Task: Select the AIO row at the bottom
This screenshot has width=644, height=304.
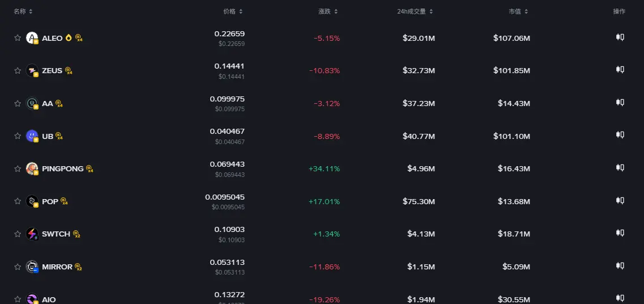Action: pyautogui.click(x=322, y=298)
